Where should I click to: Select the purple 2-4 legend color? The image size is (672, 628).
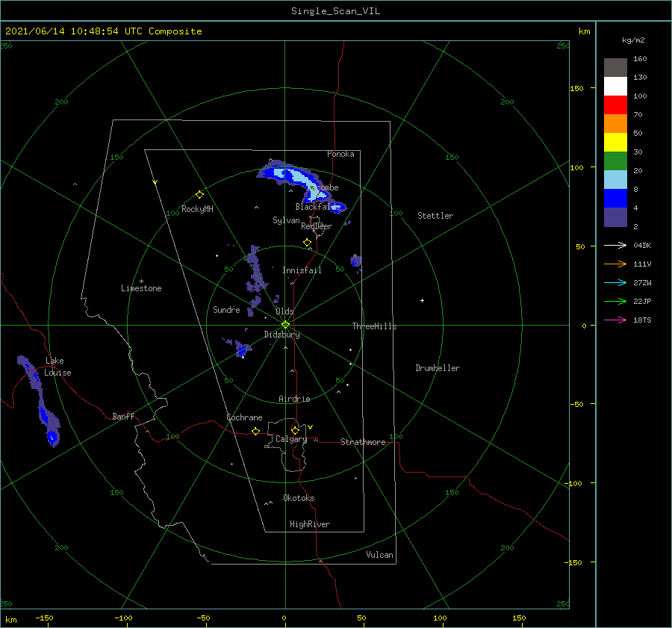(615, 217)
